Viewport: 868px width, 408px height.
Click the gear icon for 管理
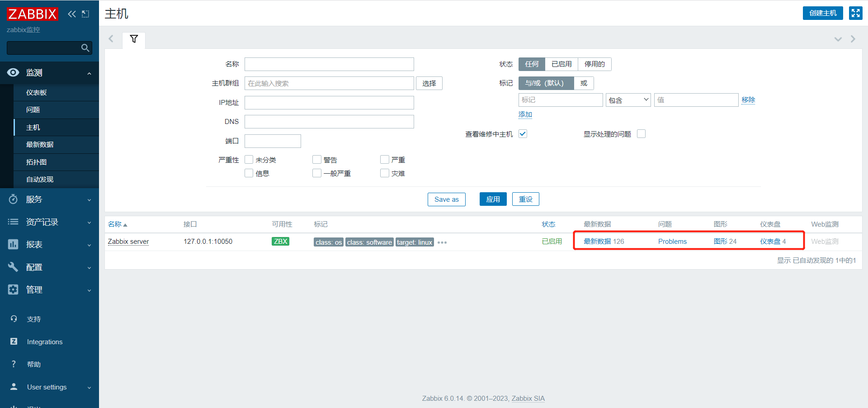[x=13, y=289]
